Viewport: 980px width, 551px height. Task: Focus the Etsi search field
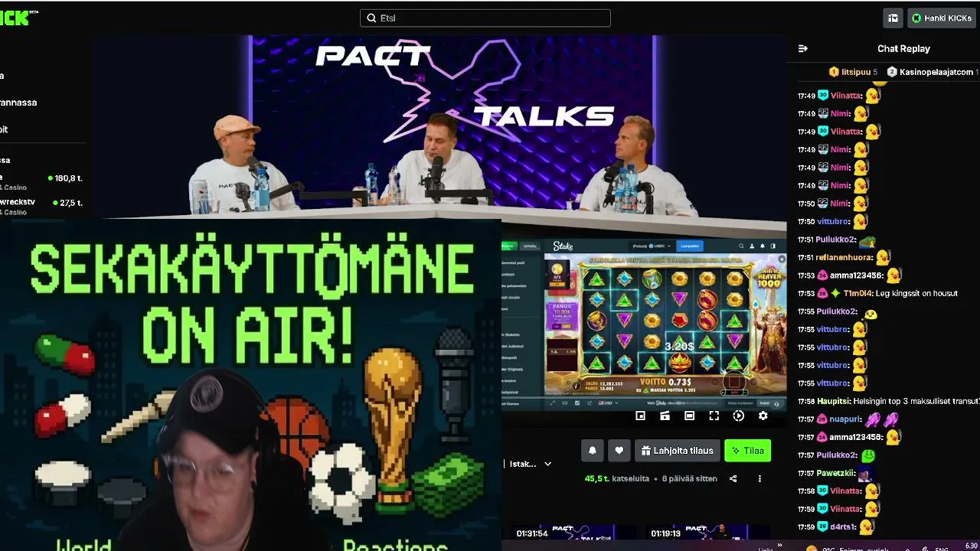485,18
